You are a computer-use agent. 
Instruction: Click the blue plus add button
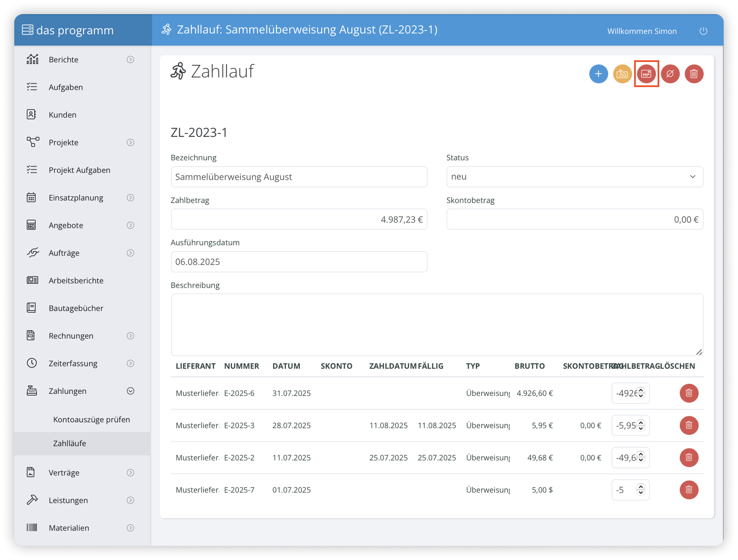[x=599, y=74]
